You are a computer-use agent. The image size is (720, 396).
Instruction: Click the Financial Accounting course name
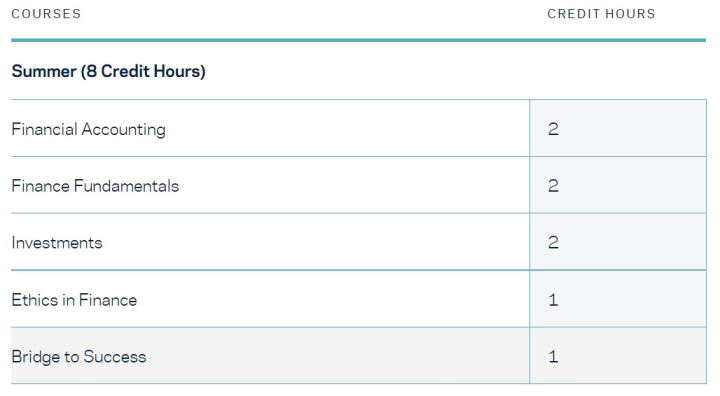(88, 129)
